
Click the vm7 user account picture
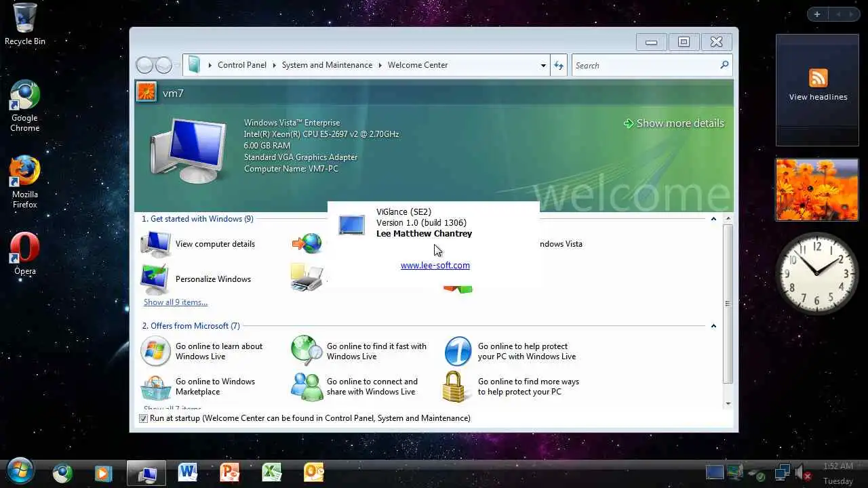pos(146,91)
